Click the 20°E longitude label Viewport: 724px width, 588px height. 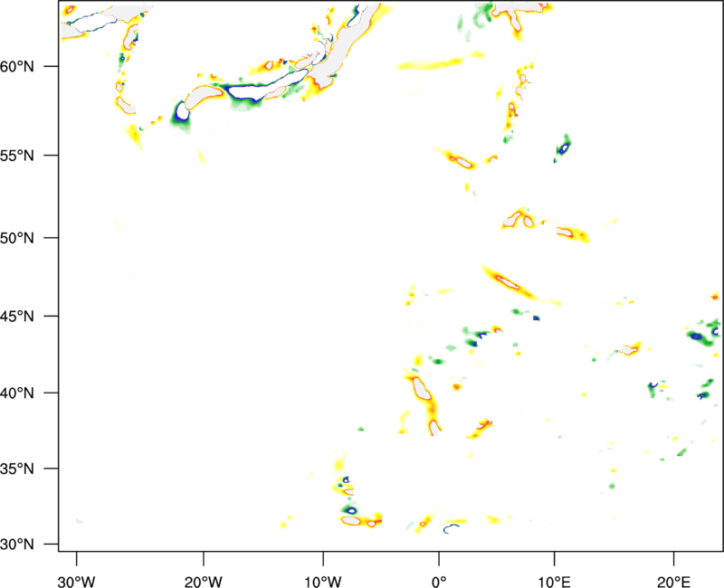pos(673,582)
